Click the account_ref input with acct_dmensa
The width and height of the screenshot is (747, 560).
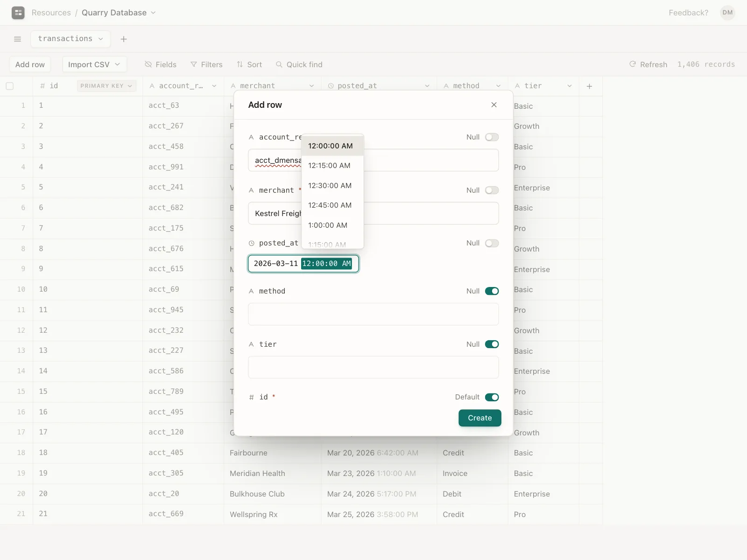tap(373, 160)
